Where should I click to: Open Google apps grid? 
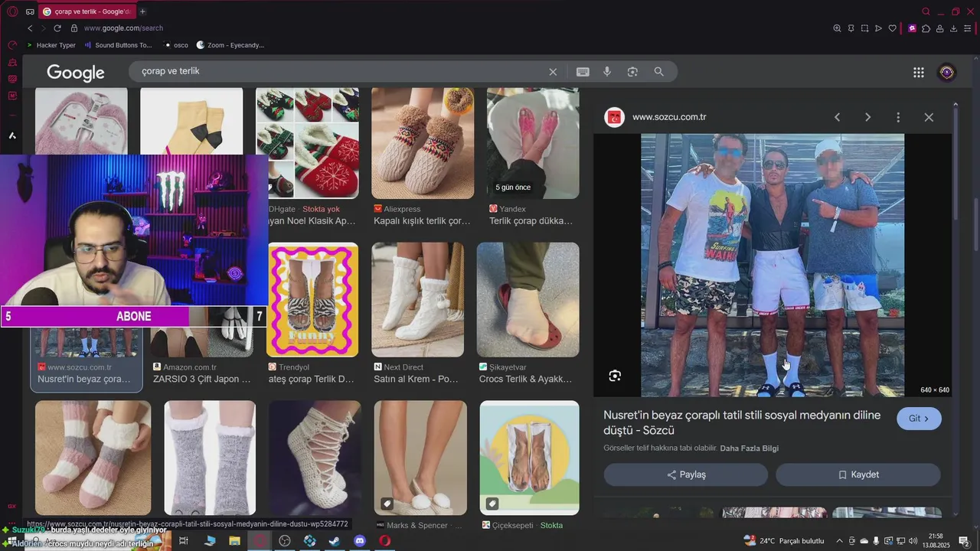[919, 72]
